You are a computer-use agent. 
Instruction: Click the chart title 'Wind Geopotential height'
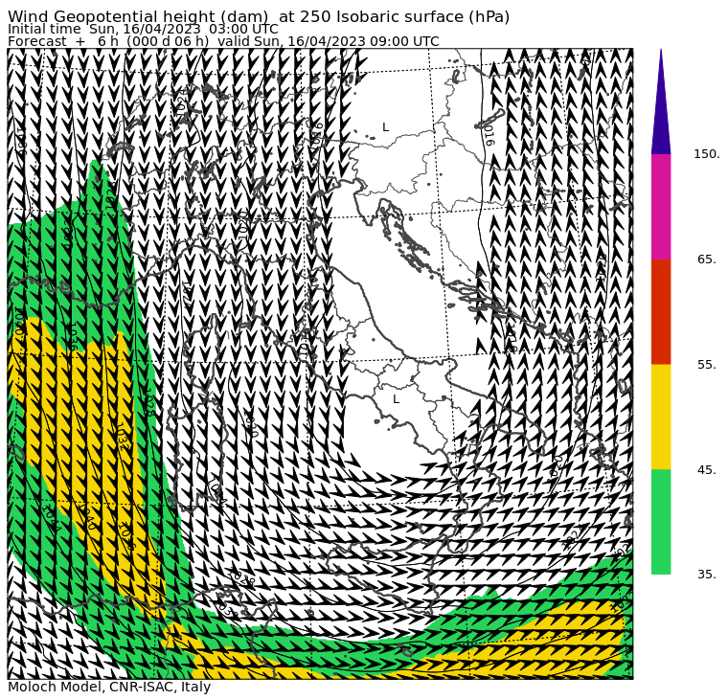(x=259, y=16)
